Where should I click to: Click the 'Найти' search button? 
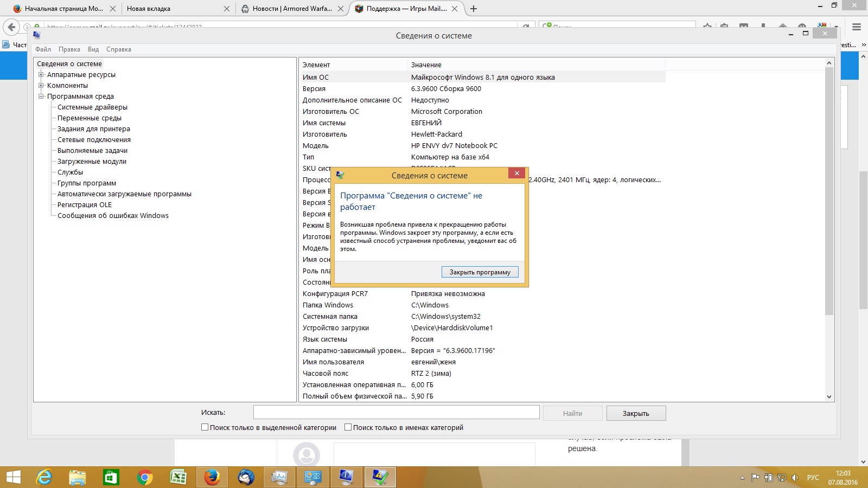point(572,413)
